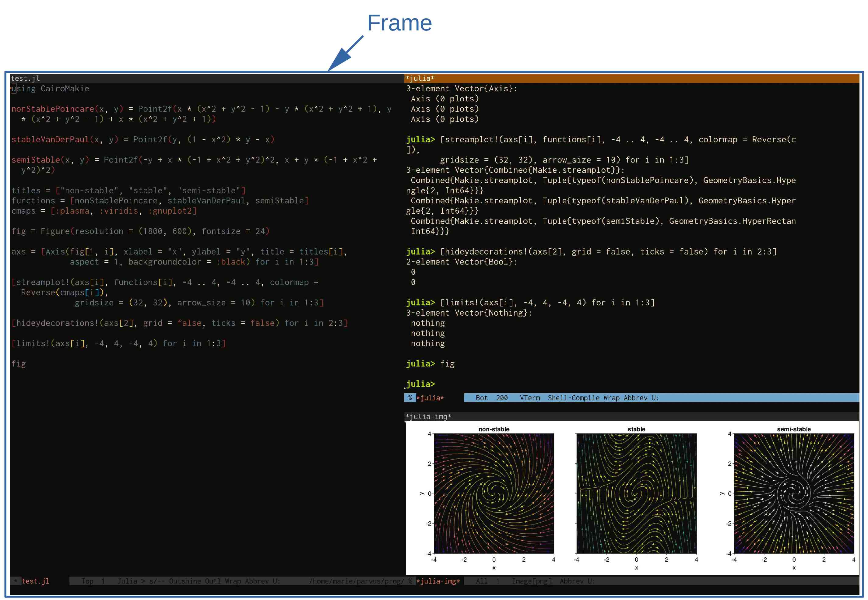Click '3-element Vector{Axis}:' output in REPL
Viewport: 868px width, 600px height.
pyautogui.click(x=462, y=88)
